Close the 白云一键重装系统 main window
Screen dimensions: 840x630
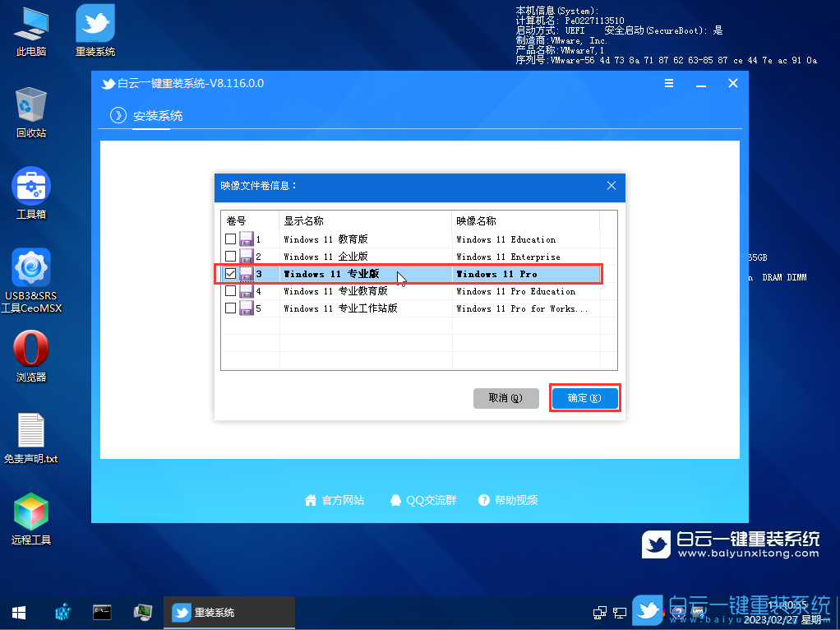coord(733,83)
